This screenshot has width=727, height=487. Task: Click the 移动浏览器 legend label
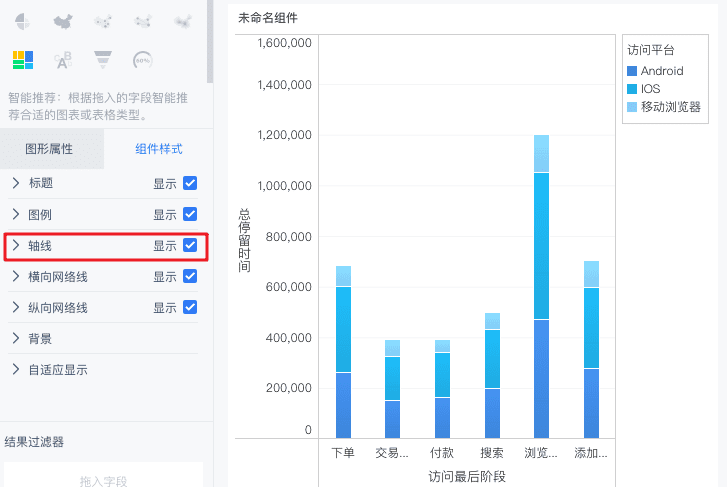(671, 107)
